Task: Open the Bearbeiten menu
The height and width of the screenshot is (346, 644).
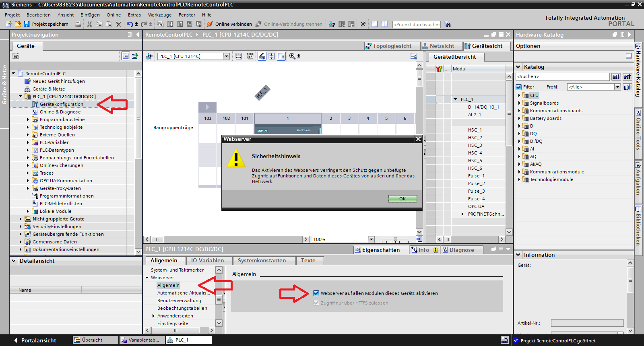Action: (39, 15)
